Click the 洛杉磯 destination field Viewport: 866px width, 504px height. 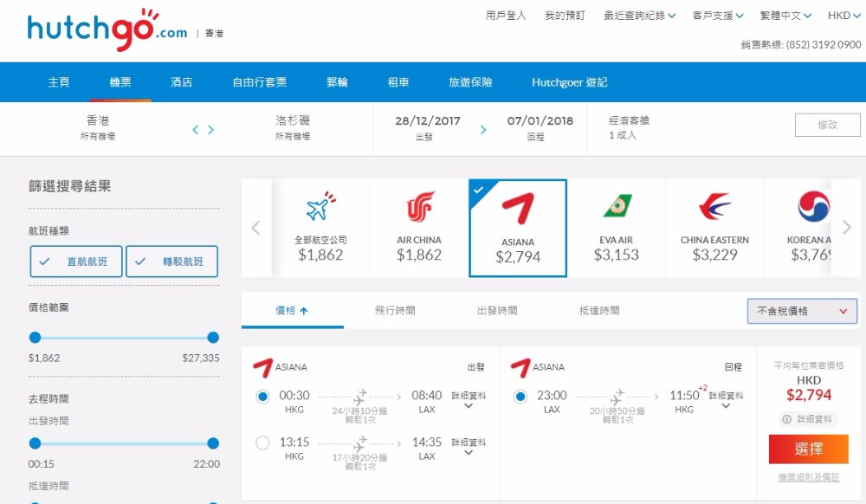pyautogui.click(x=293, y=128)
